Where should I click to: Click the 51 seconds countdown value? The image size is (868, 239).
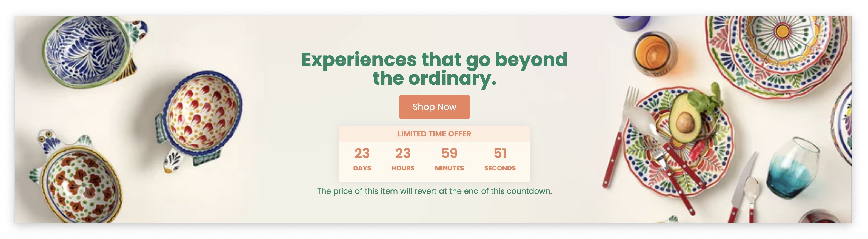[500, 153]
